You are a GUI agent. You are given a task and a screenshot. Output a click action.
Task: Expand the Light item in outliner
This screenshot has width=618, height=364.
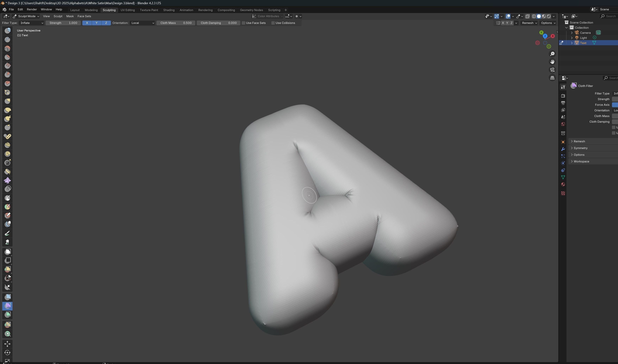tap(572, 38)
